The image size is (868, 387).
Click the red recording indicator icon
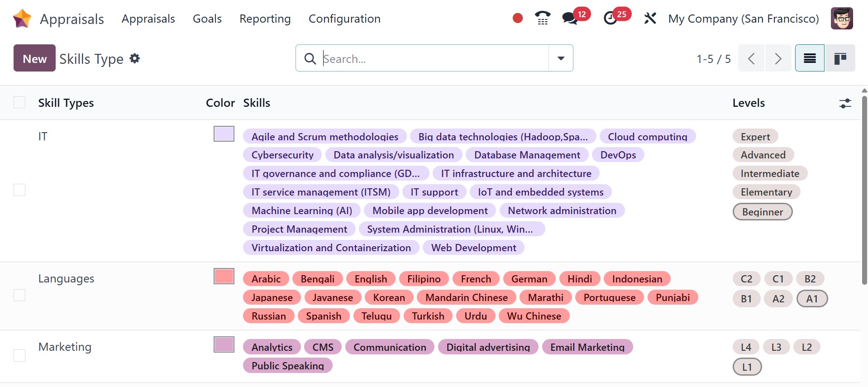tap(518, 18)
